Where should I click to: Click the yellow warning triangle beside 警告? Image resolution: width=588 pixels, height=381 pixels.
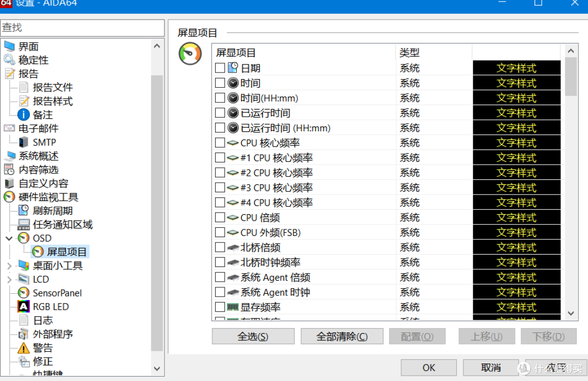coord(23,348)
